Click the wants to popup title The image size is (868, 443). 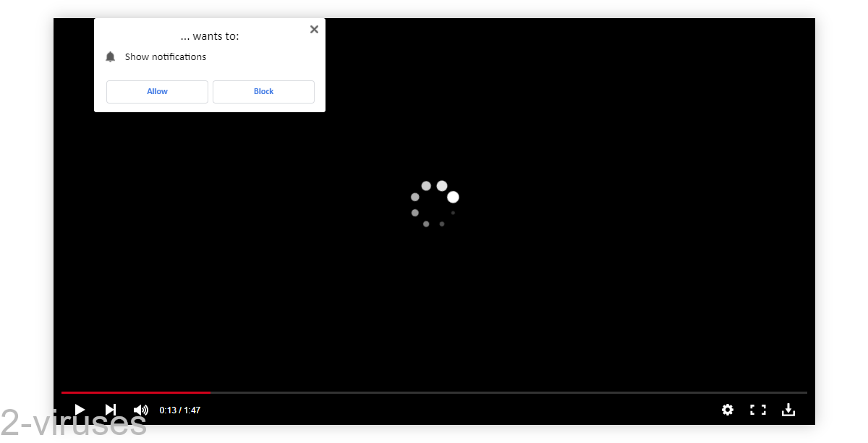[x=209, y=35]
